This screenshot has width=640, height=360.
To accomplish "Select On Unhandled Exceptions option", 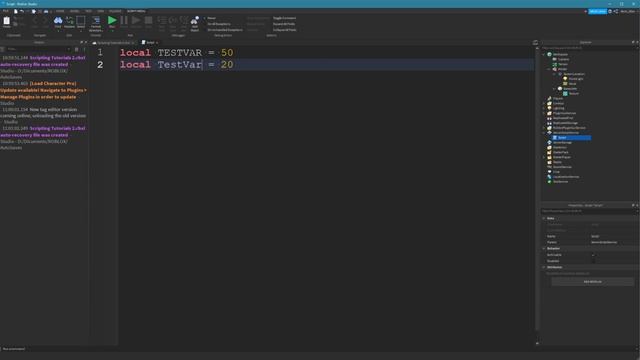I will 224,30.
